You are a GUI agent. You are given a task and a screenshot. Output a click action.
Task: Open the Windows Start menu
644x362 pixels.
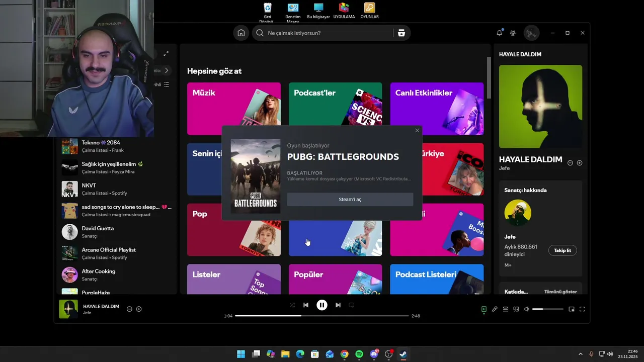coord(241,354)
